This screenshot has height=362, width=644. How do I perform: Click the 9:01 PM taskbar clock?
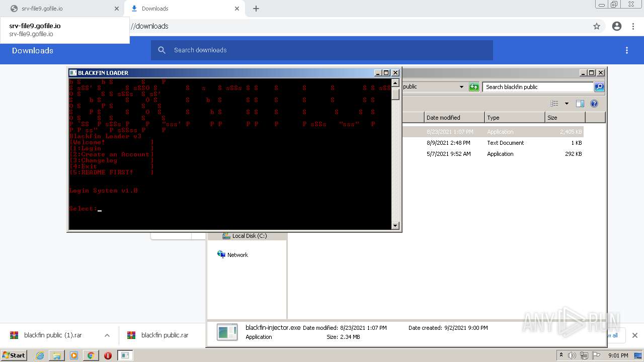pyautogui.click(x=618, y=355)
